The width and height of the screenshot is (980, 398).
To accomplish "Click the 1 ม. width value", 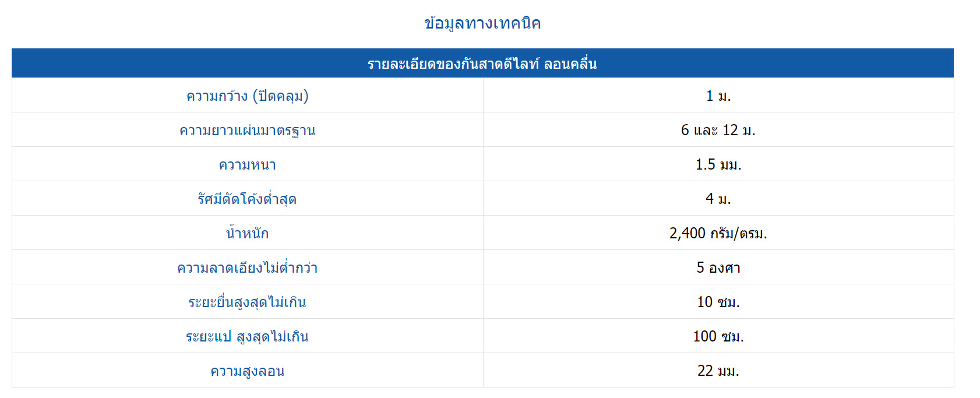I will pyautogui.click(x=718, y=96).
